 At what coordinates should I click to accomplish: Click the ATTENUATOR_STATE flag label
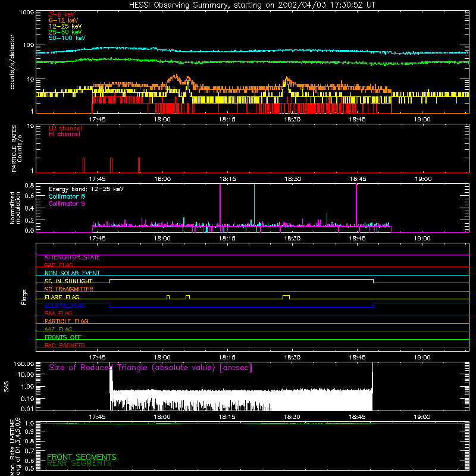point(72,258)
